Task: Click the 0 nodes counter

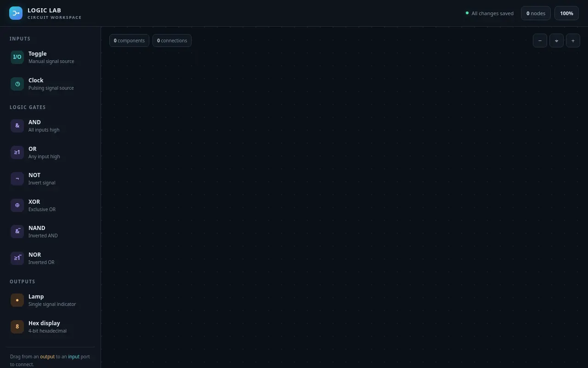Action: click(536, 13)
